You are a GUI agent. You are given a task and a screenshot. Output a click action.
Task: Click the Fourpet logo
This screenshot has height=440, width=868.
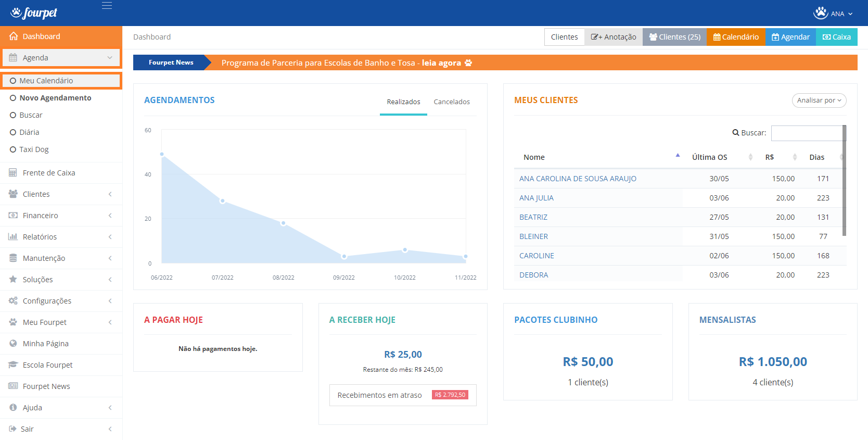[34, 12]
